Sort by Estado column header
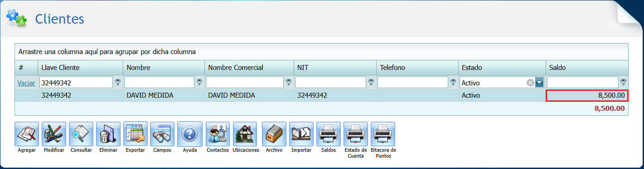The image size is (644, 169). pyautogui.click(x=502, y=67)
